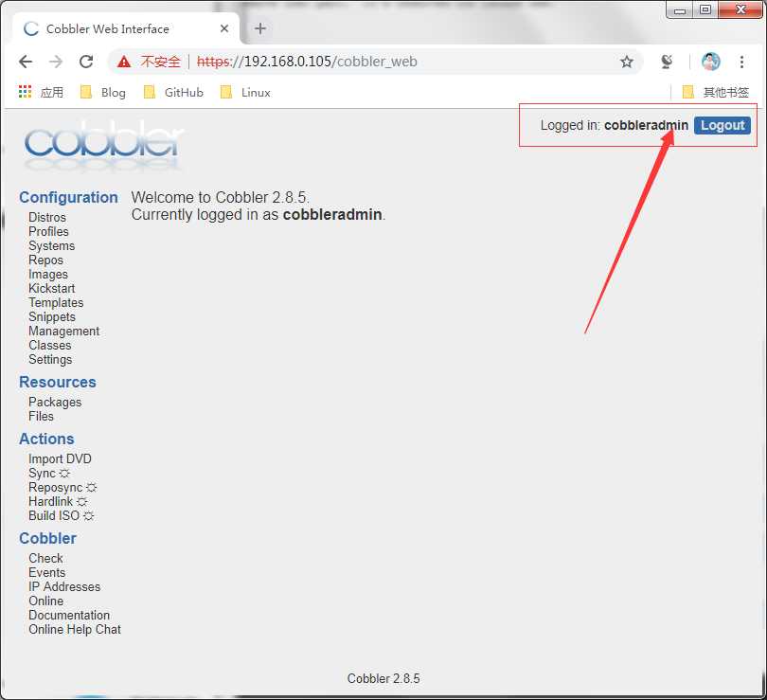Minimize the browser window
Image resolution: width=767 pixels, height=700 pixels.
coord(680,9)
